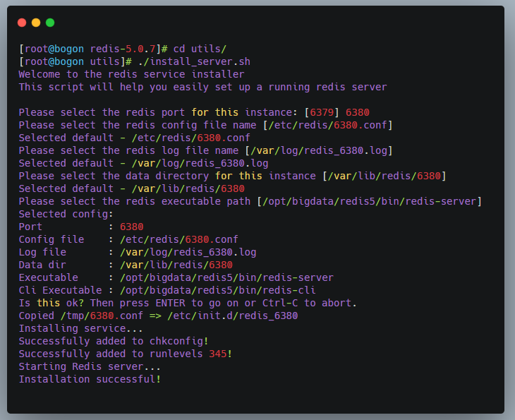Click the yellow minimize window dot

tap(36, 23)
